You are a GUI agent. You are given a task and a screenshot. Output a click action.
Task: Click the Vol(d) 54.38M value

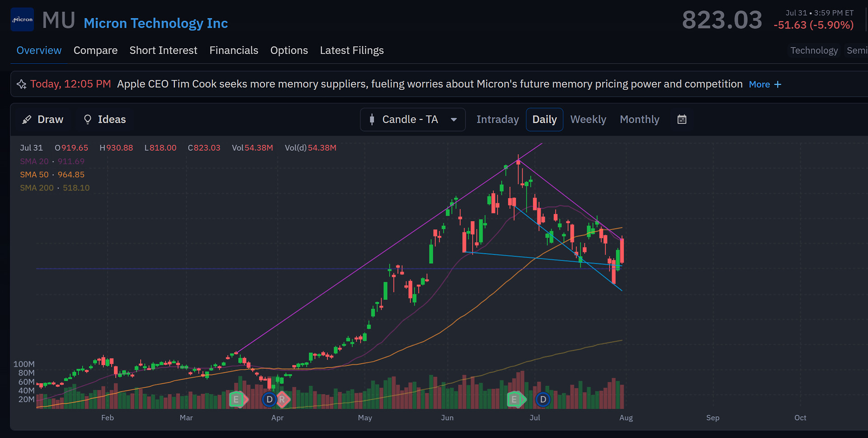pos(311,148)
